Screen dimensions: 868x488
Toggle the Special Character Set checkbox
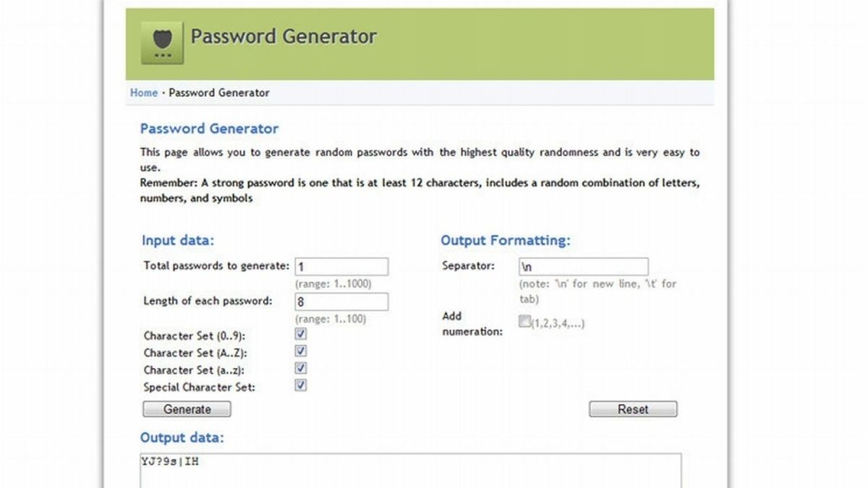pos(301,385)
